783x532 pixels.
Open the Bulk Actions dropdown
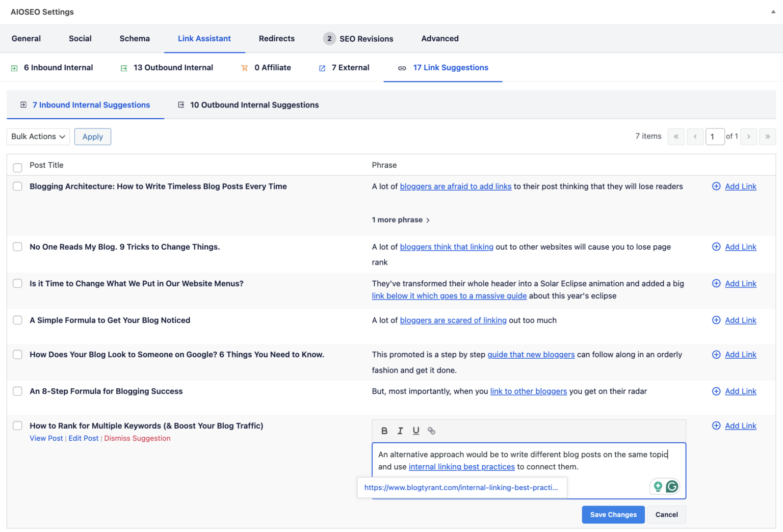tap(38, 137)
